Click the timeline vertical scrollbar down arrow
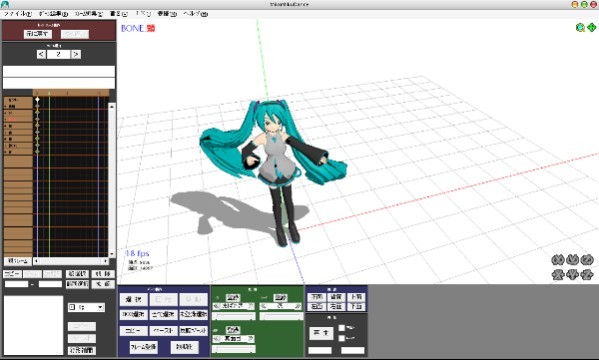 [x=112, y=254]
